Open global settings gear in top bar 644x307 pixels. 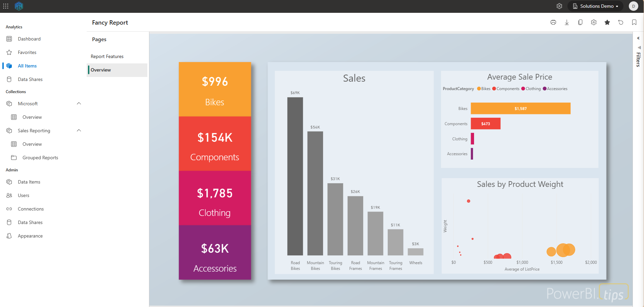click(x=559, y=6)
